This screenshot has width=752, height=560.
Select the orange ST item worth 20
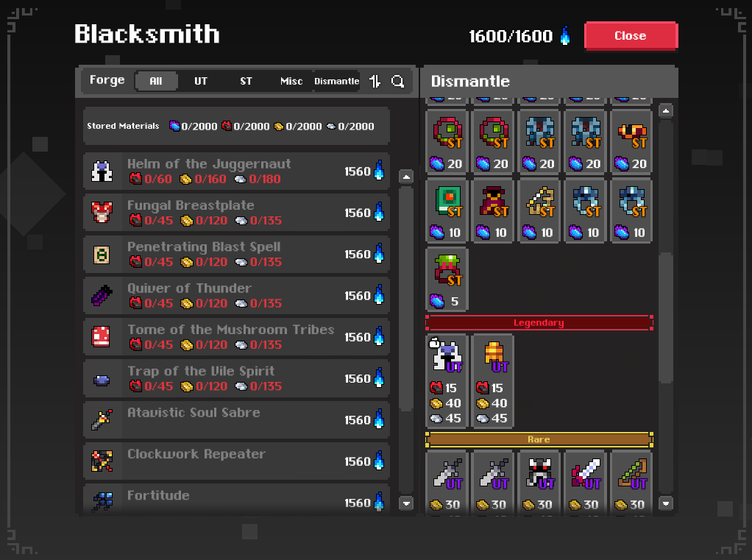pos(631,141)
